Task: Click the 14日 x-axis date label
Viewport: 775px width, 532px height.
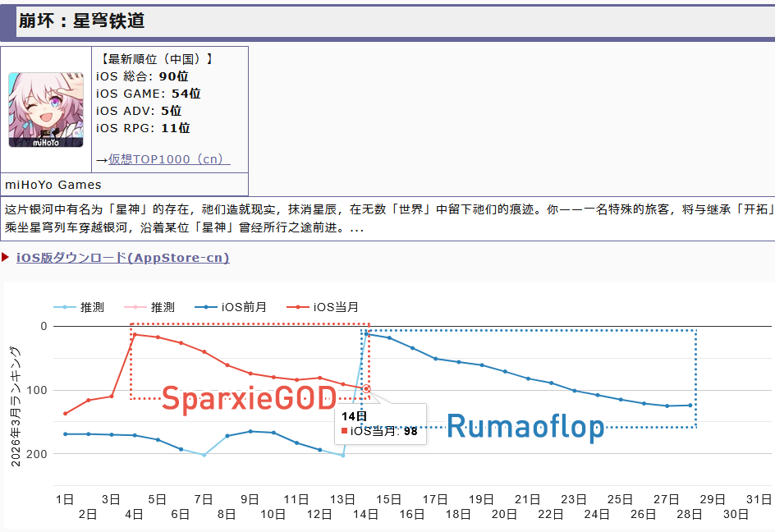Action: tap(366, 514)
